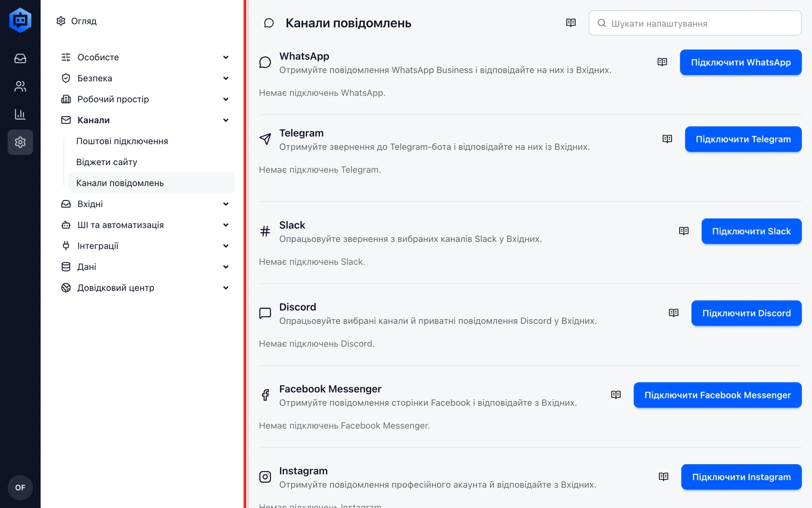Click the Довідковий центр label

point(116,288)
